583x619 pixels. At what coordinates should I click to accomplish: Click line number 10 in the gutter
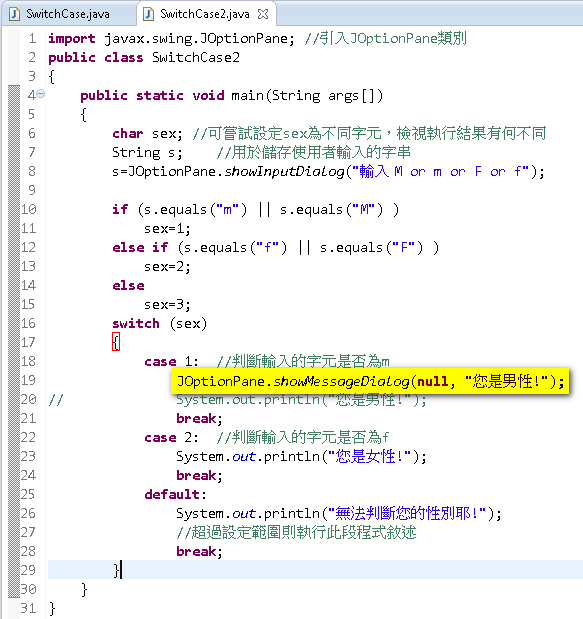click(29, 209)
